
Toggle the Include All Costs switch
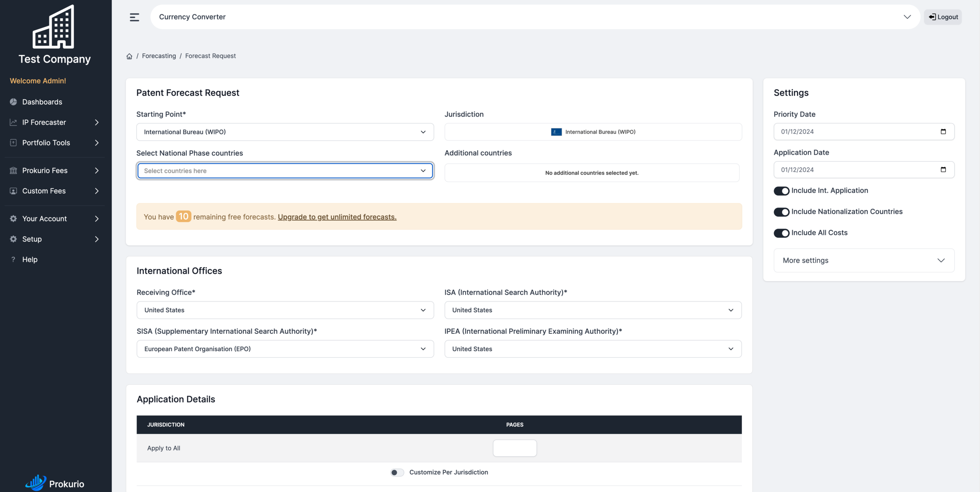(x=781, y=233)
